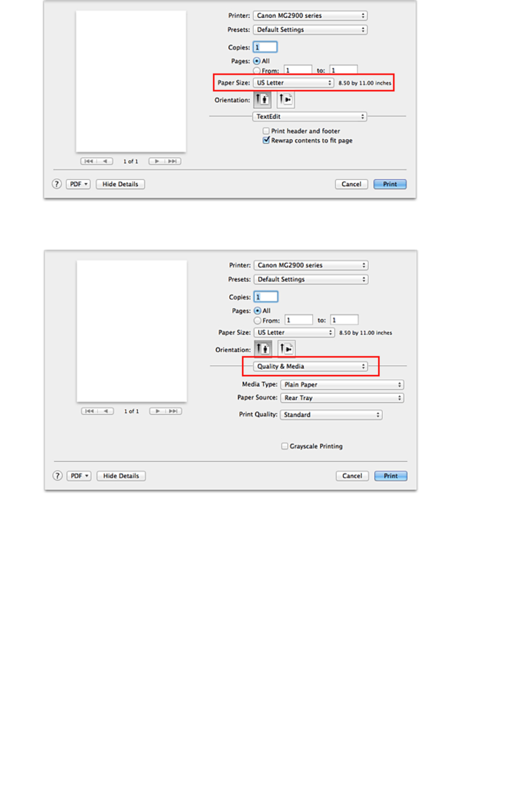The height and width of the screenshot is (789, 532).
Task: Focus Copies field in upper dialog
Action: [x=265, y=47]
